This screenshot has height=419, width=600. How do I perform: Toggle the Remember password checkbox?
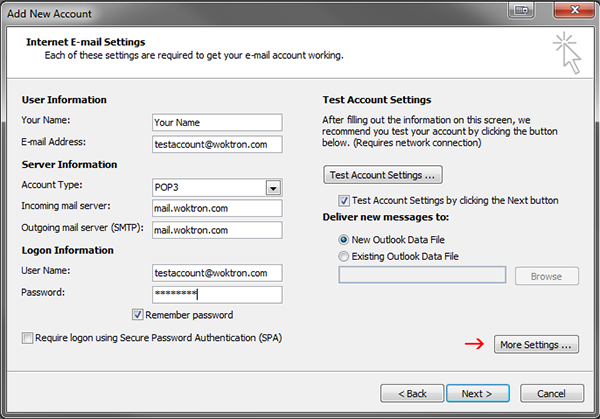coord(137,315)
